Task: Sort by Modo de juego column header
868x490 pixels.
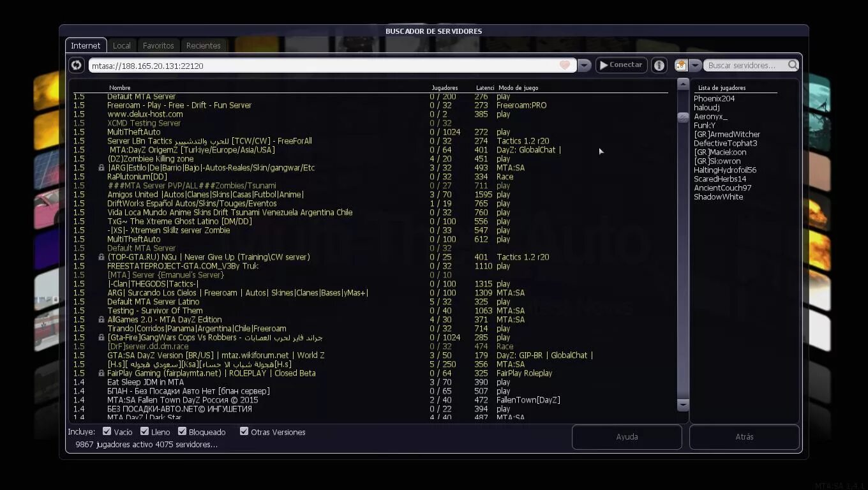Action: pos(518,87)
